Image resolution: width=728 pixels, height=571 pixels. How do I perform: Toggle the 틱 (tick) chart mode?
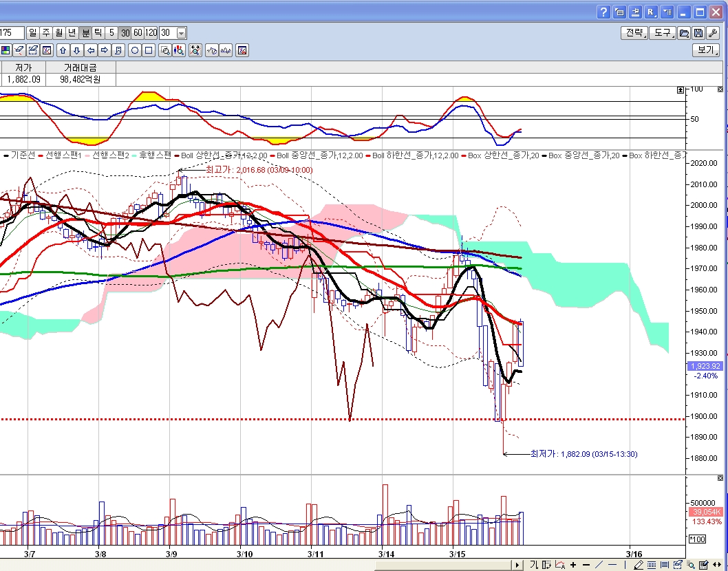[98, 32]
